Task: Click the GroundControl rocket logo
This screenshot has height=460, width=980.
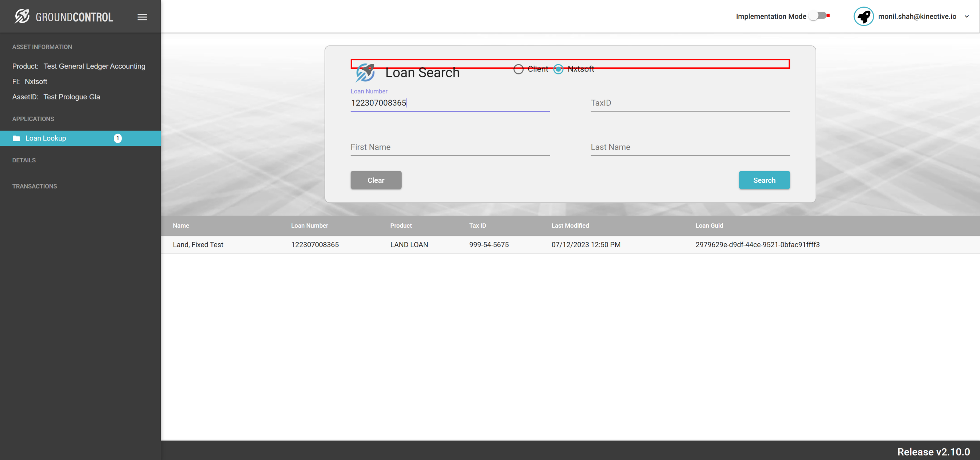Action: (x=22, y=16)
